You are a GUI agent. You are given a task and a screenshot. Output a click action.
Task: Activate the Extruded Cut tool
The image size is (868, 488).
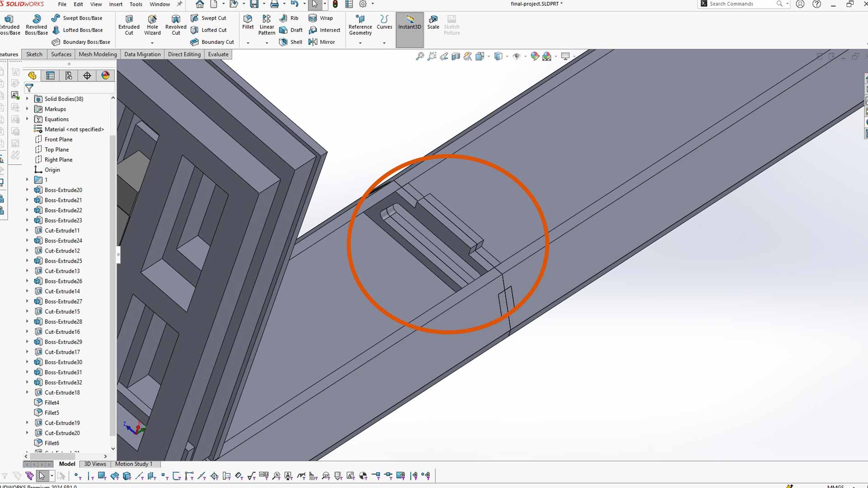[129, 25]
